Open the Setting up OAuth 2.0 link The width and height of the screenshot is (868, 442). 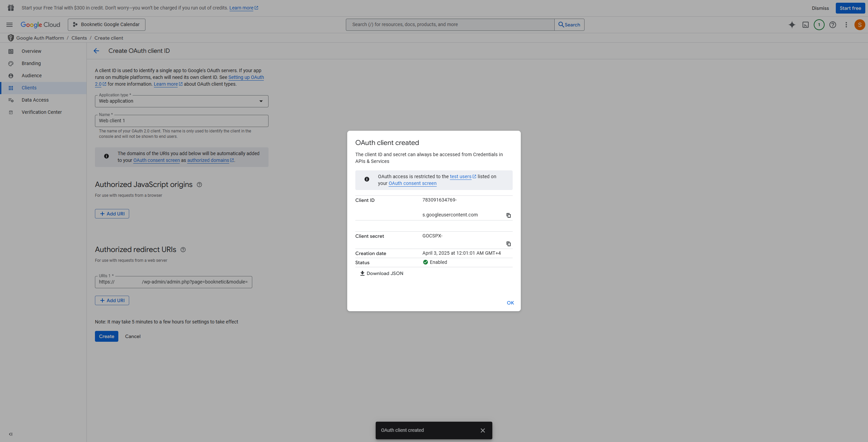point(246,77)
